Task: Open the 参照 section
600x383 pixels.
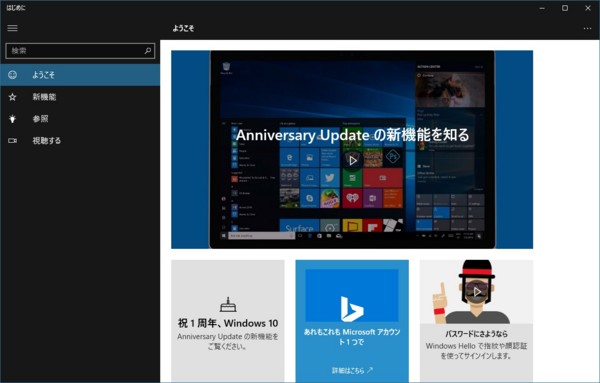Action: tap(80, 119)
